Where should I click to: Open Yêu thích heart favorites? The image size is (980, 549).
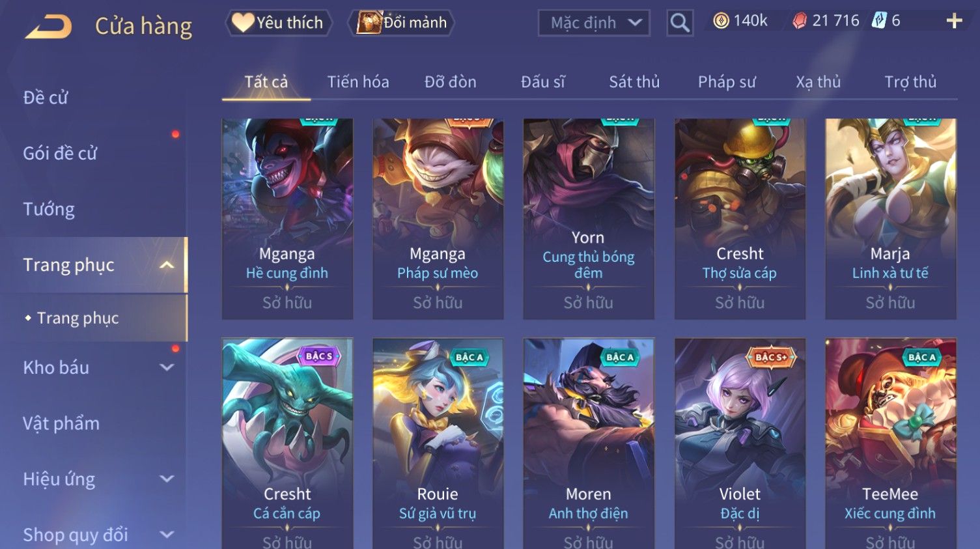click(x=279, y=23)
